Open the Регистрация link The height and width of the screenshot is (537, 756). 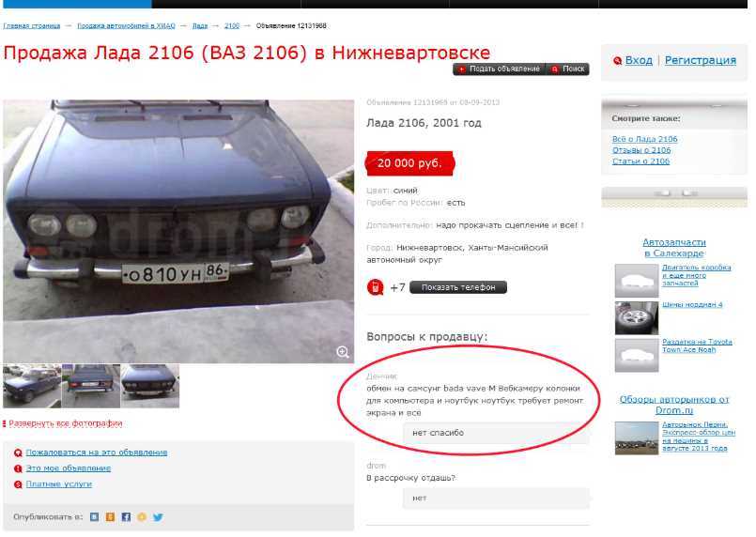pyautogui.click(x=700, y=60)
